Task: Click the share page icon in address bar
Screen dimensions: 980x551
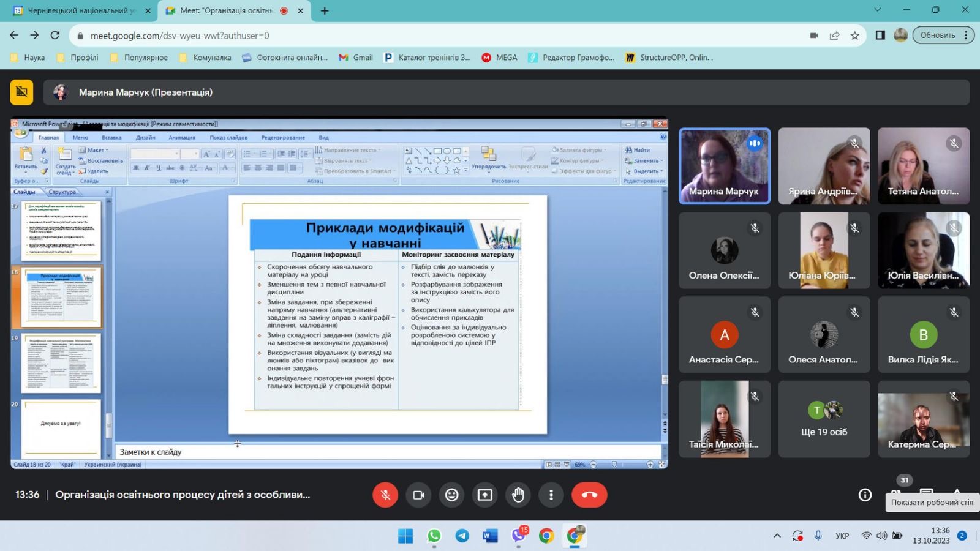Action: coord(834,36)
